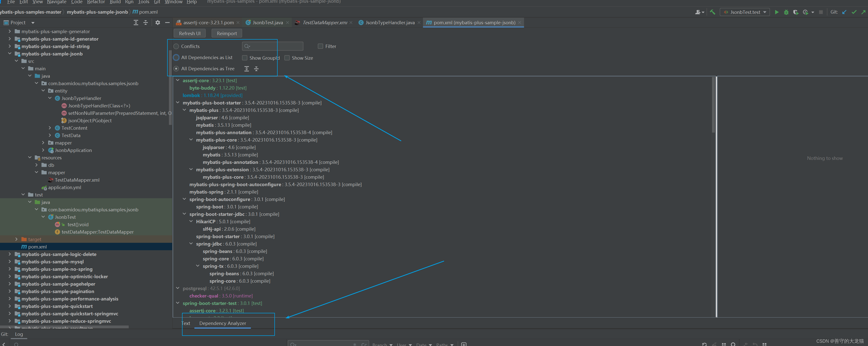The height and width of the screenshot is (346, 868).
Task: Click the stop square icon
Action: pos(821,12)
